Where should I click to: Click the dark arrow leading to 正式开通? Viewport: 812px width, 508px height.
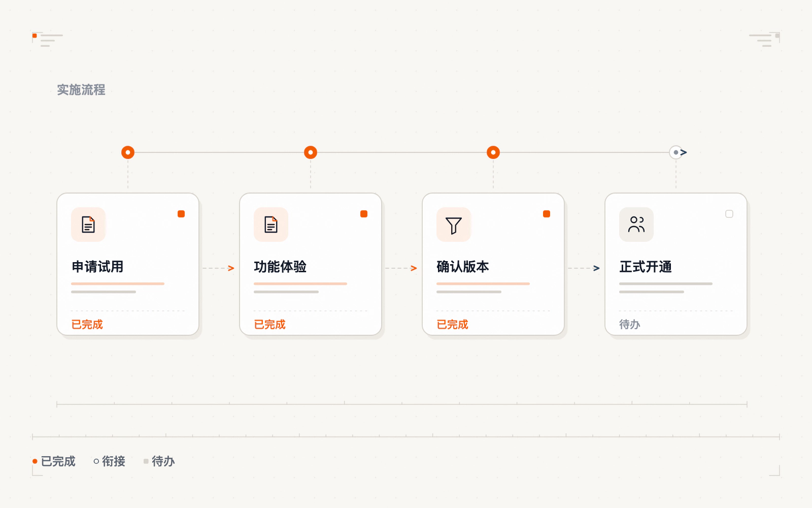584,268
